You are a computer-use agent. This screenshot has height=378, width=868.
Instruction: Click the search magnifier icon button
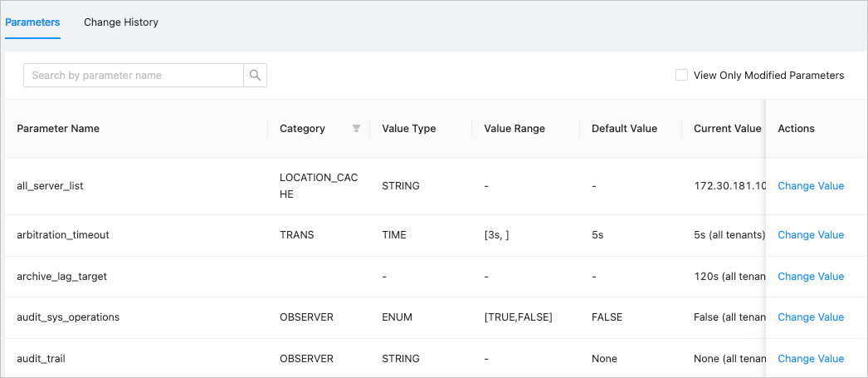[255, 76]
